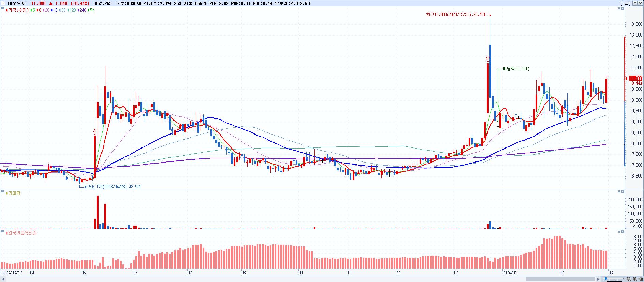
Task: Tick the checkbox beside stock name 네오오토
Action: 3,3
